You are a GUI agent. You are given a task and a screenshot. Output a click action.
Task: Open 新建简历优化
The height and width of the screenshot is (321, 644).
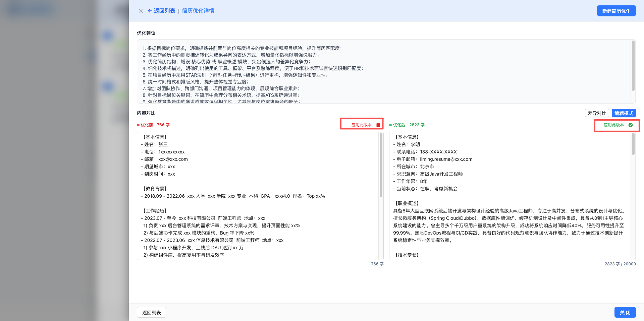tap(616, 10)
